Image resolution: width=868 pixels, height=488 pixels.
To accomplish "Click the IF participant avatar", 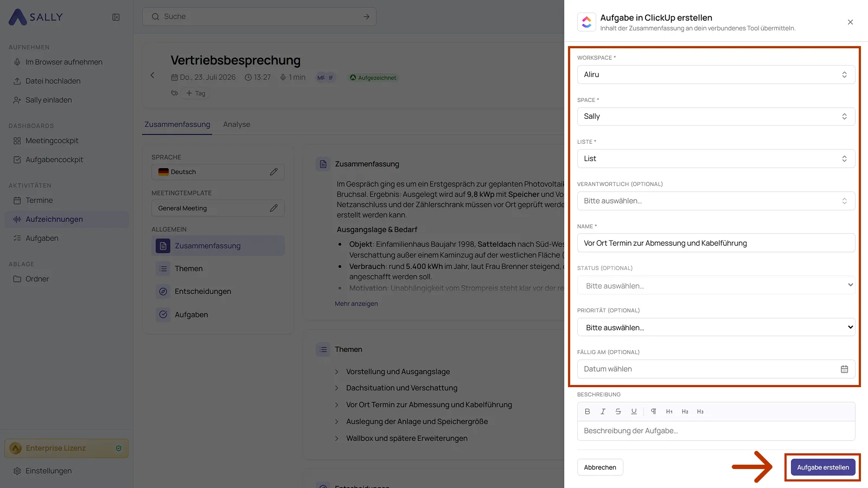I will (x=331, y=78).
